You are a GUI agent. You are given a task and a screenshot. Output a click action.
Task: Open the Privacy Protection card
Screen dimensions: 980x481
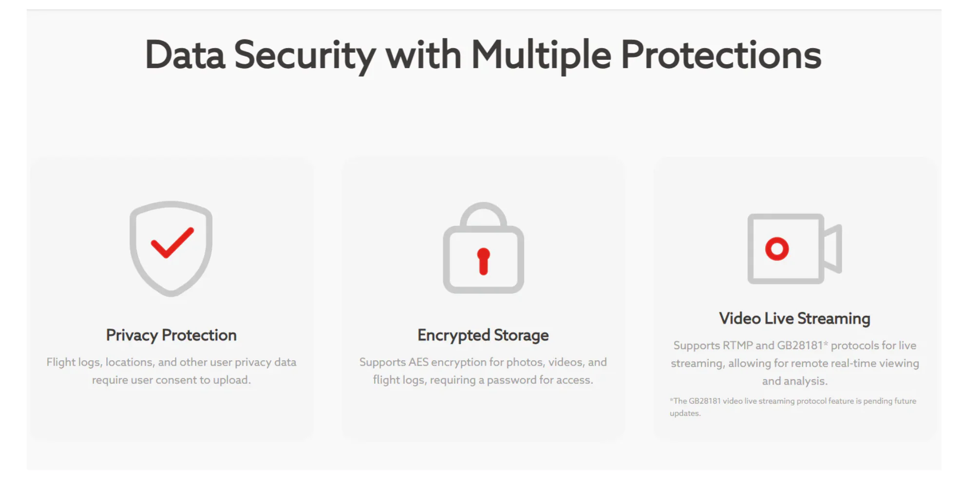click(x=171, y=298)
